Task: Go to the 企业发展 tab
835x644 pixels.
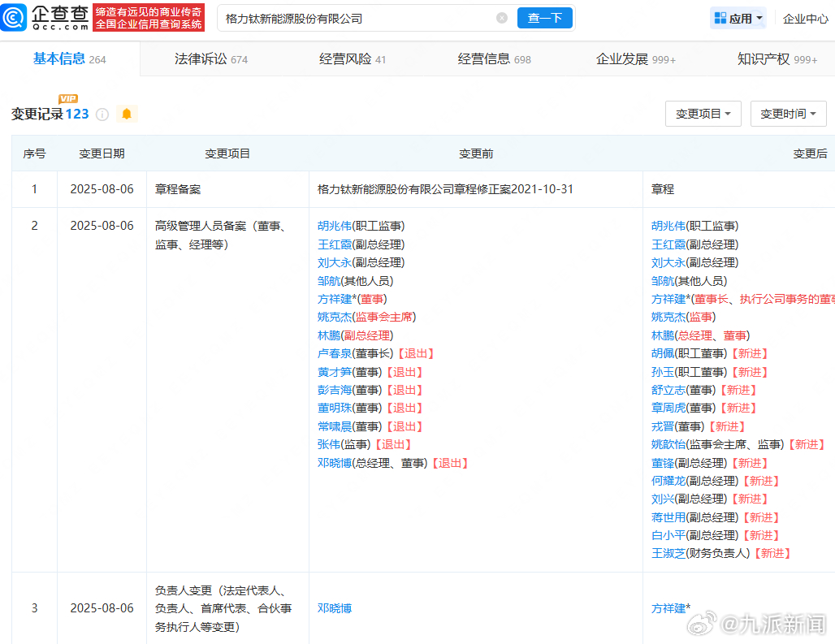Action: click(635, 58)
